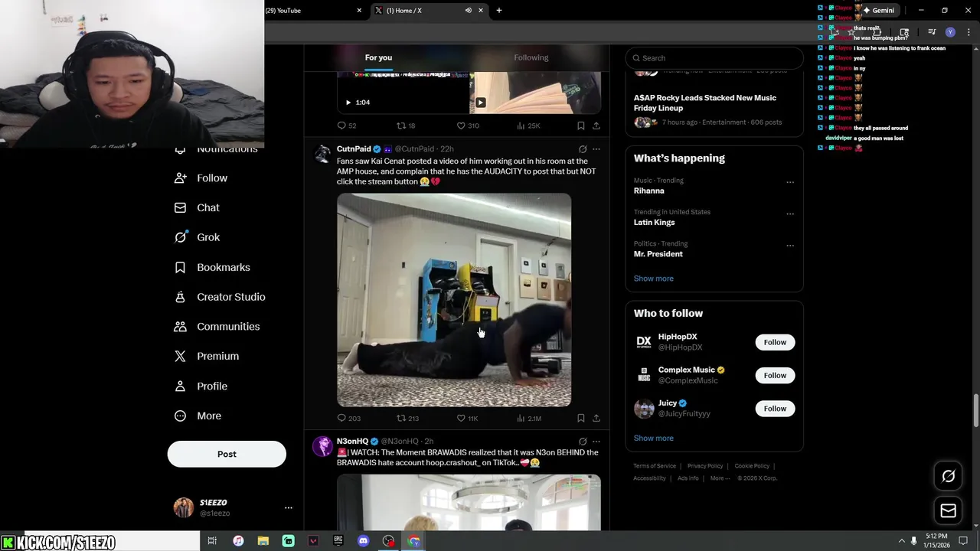Click Show more under Who to follow

(653, 439)
